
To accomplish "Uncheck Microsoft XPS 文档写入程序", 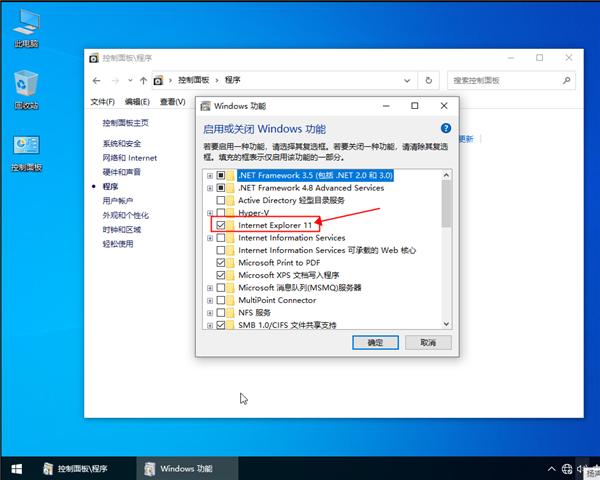I will point(221,275).
